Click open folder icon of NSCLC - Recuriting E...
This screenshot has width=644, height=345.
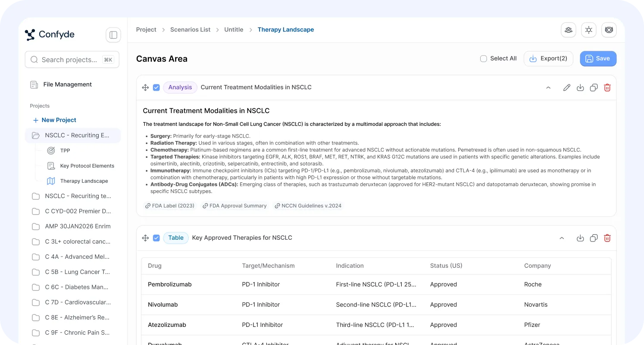pos(36,135)
